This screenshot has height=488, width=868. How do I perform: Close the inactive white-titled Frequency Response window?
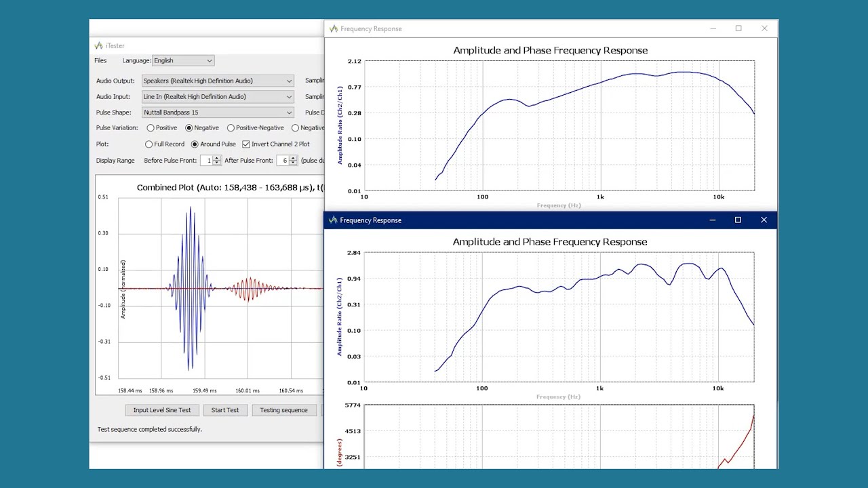click(764, 28)
